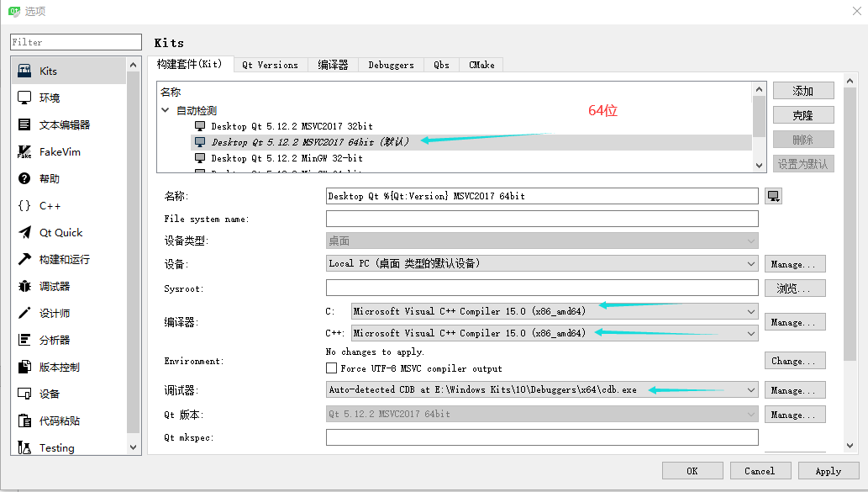Click the Qt mkspec input field
Screen dimensions: 868x492
pyautogui.click(x=542, y=437)
